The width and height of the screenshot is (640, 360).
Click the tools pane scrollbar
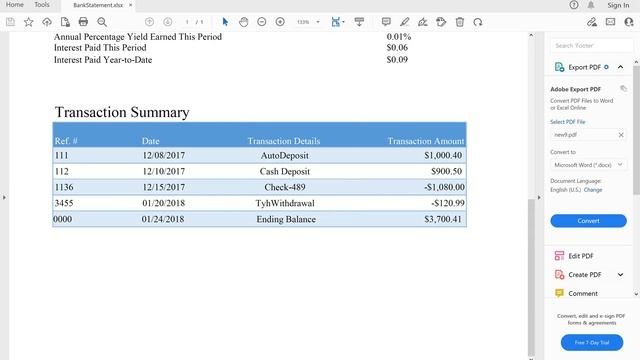coord(636,131)
